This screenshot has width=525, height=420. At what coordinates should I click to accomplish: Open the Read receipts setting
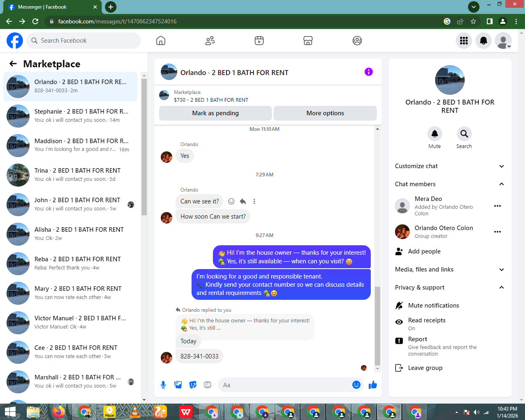coord(450,324)
